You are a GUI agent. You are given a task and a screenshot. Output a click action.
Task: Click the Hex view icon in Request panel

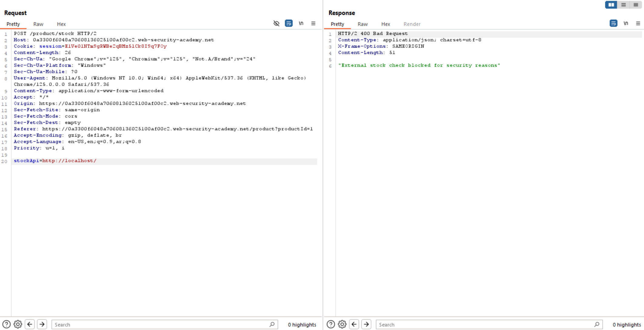[x=61, y=24]
